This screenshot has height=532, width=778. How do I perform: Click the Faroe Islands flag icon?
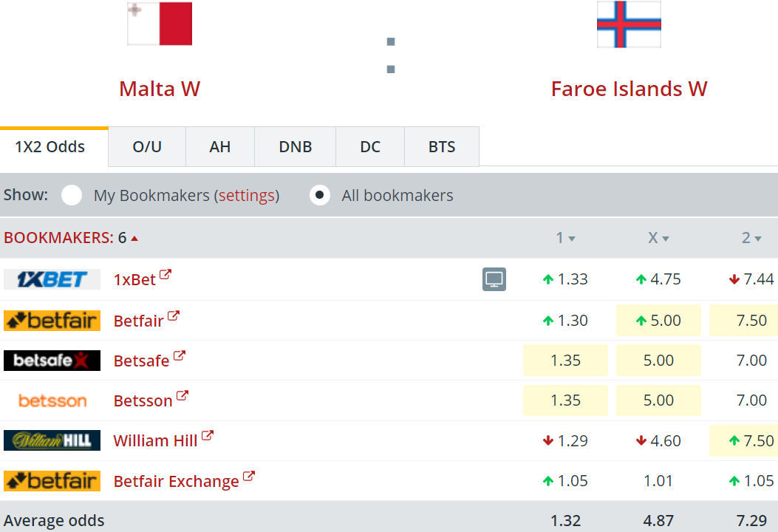[629, 24]
